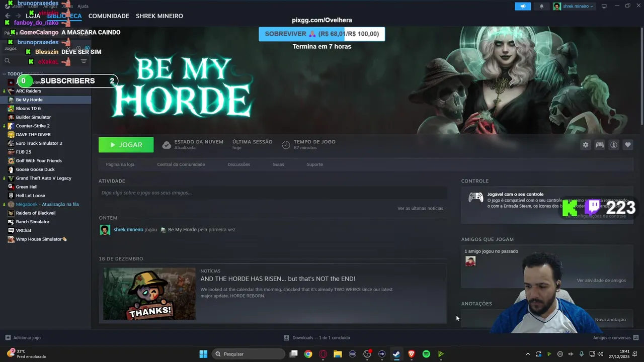This screenshot has height=362, width=644.
Task: Add Be My Horde to favorites heart
Action: pyautogui.click(x=628, y=145)
